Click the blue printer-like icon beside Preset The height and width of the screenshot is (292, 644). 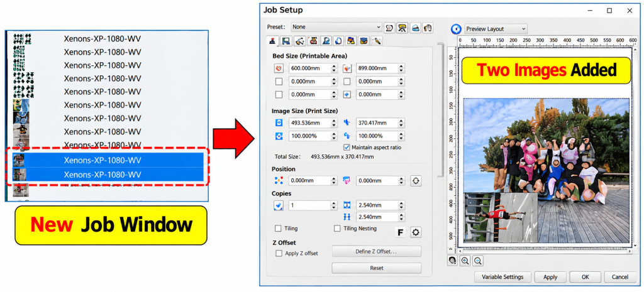coord(415,28)
